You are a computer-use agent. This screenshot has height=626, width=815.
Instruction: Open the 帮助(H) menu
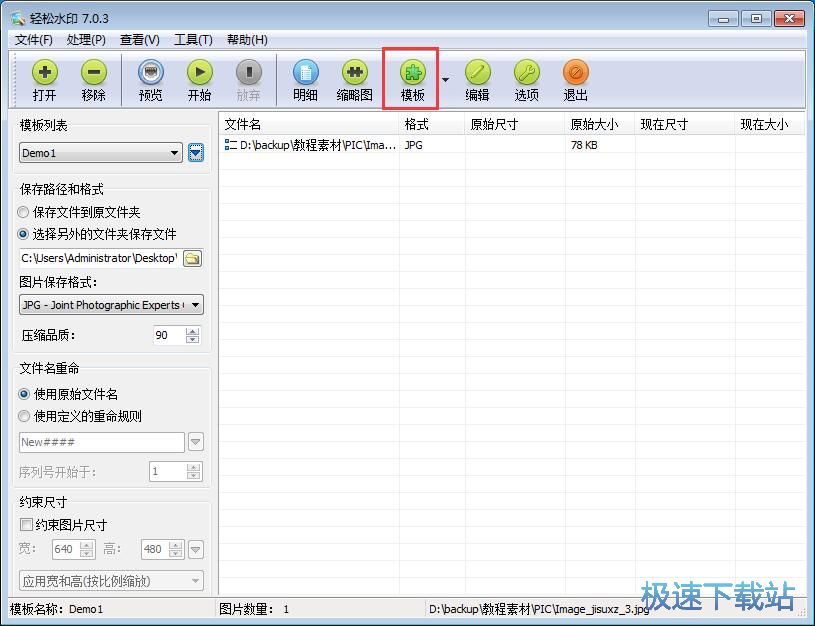247,40
